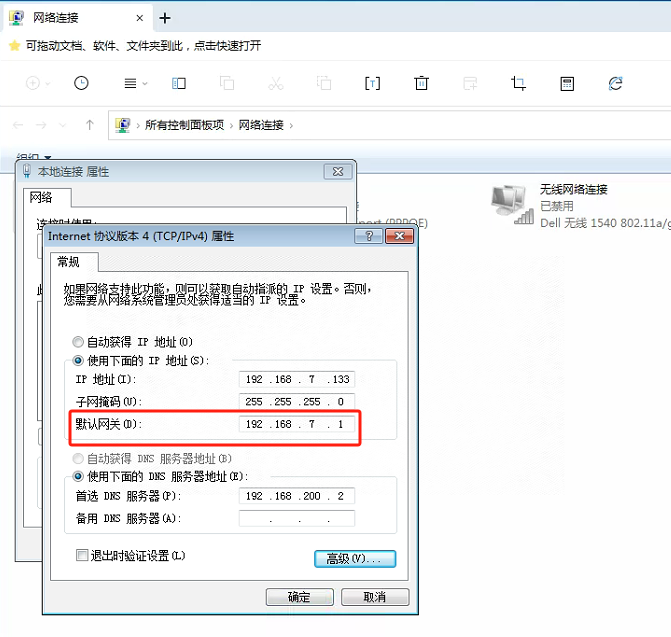Viewport: 671px width, 637px height.
Task: Click the calculator-like properties icon
Action: click(x=567, y=84)
